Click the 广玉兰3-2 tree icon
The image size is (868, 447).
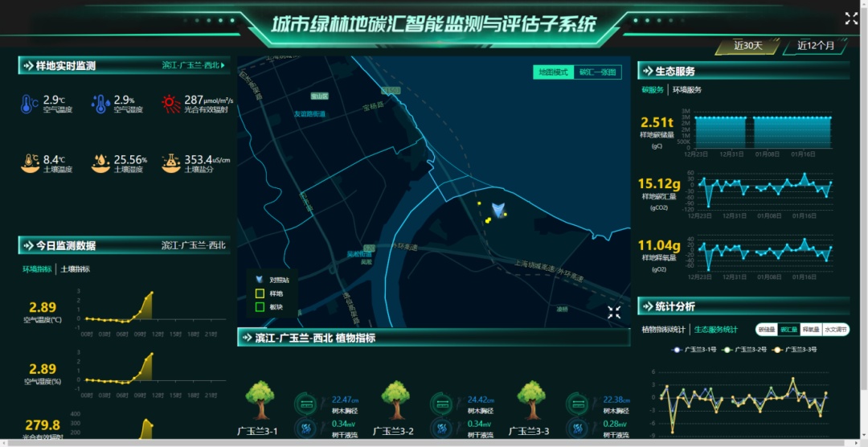pyautogui.click(x=395, y=400)
